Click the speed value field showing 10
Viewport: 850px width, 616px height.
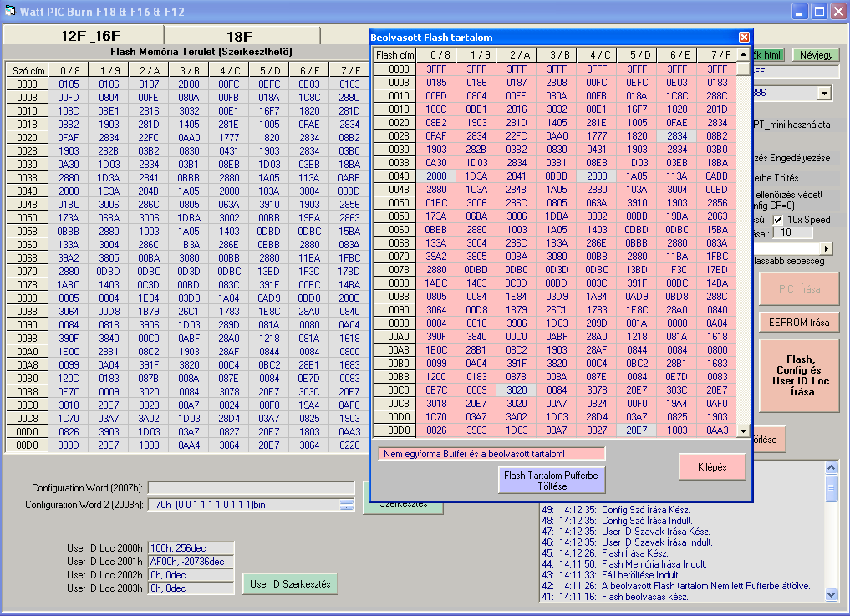point(792,232)
